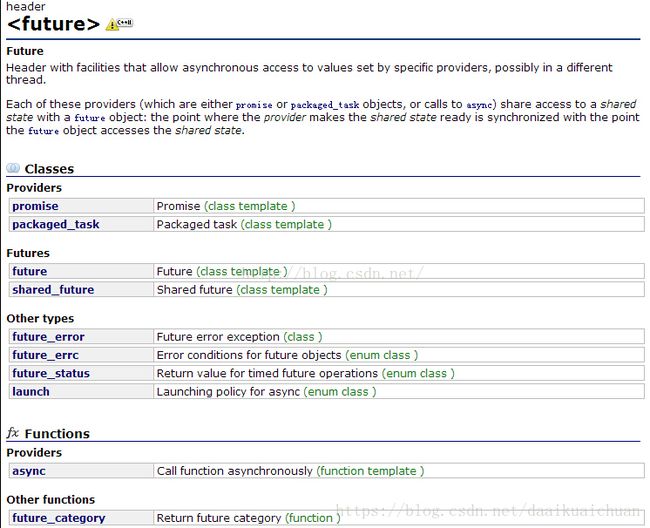Click inline 'future' link before 'object accesses'
Image resolution: width=650 pixels, height=528 pixels.
[x=44, y=131]
